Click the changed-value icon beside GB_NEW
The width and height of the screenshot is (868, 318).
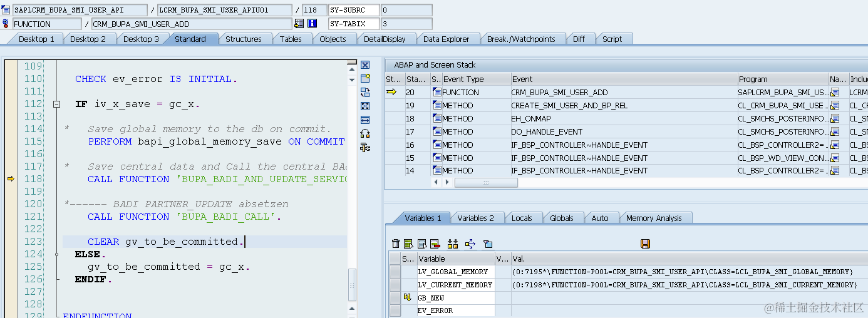click(x=406, y=298)
